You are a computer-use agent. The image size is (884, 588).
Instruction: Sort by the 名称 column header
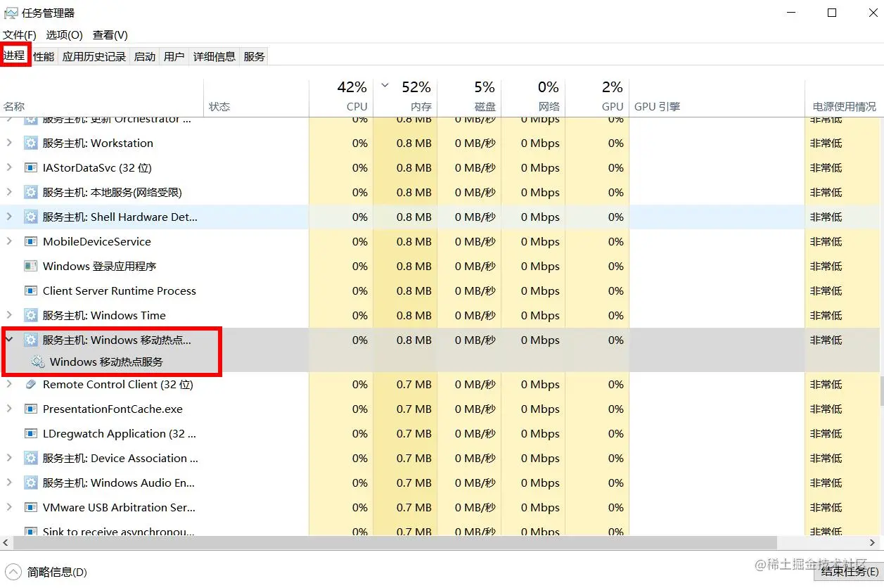102,98
